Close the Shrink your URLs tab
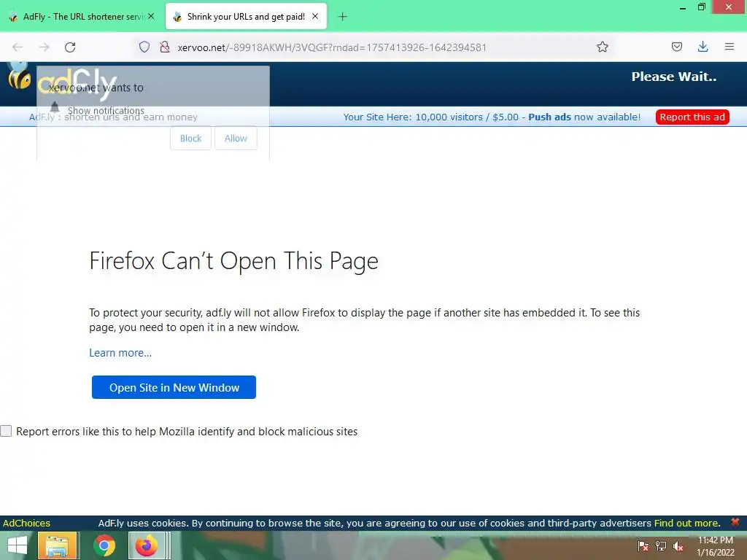The image size is (747, 560). (x=315, y=16)
